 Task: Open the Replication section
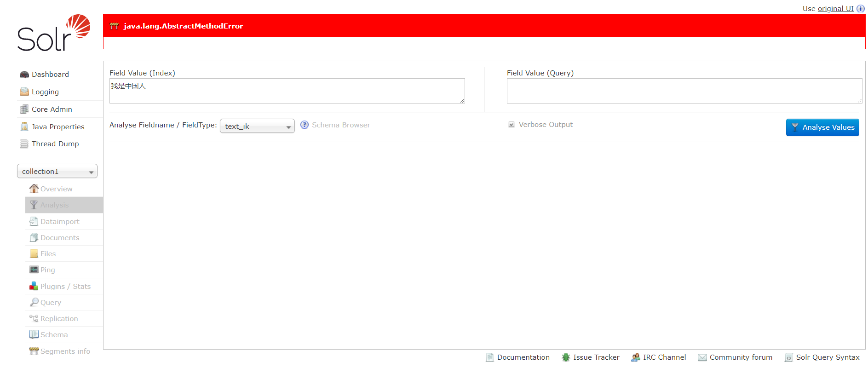[59, 319]
